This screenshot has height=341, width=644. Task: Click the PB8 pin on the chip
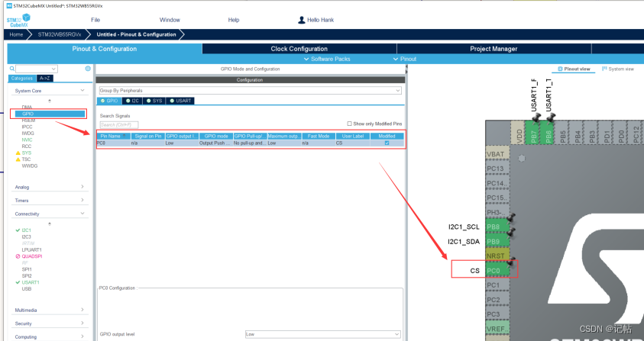pos(497,227)
